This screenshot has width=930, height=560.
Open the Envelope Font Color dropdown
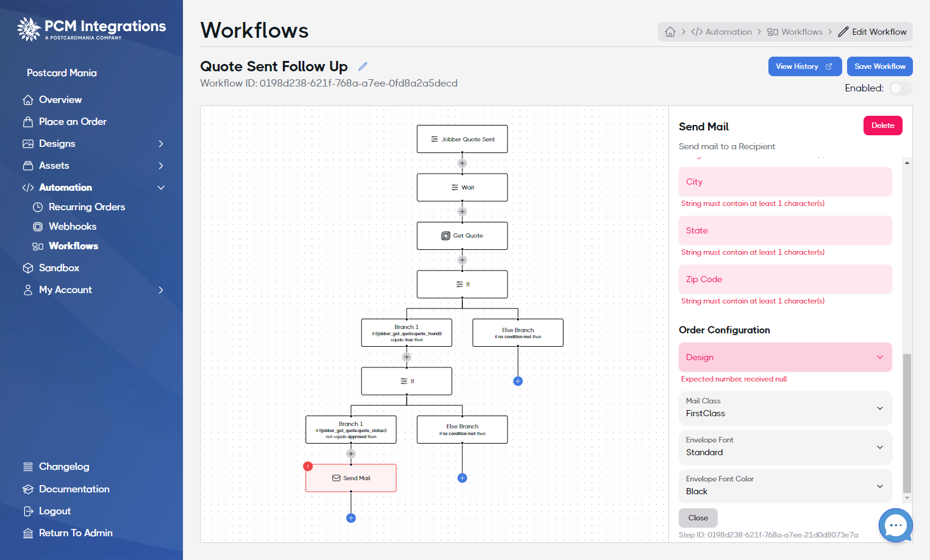785,486
